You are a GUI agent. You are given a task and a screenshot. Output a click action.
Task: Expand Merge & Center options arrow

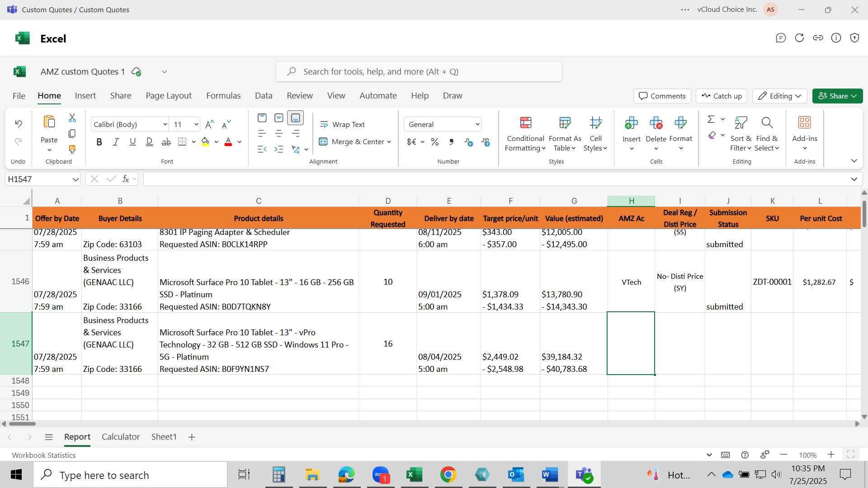point(389,142)
